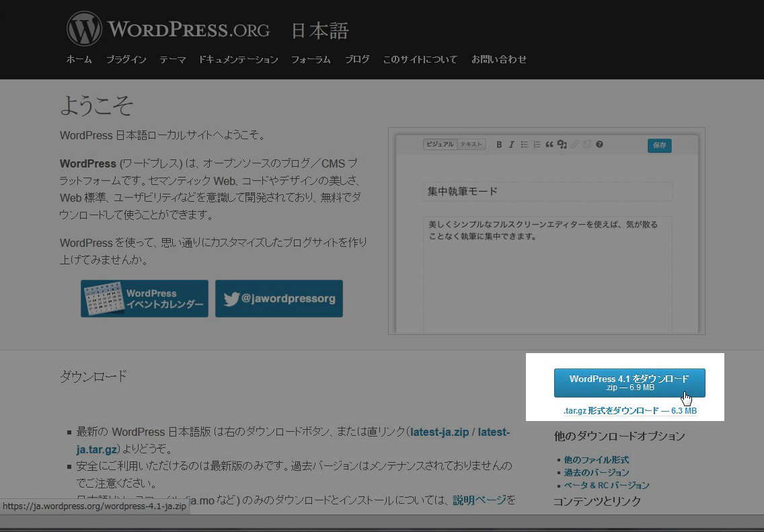Click the WordPress.org site title text
Screen dimensions: 764x532
point(188,29)
